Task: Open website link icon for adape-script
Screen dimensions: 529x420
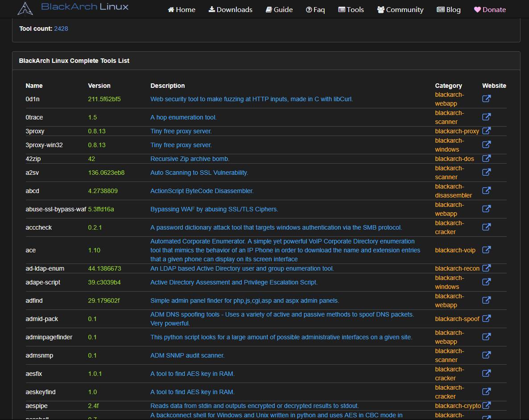Action: pyautogui.click(x=486, y=282)
